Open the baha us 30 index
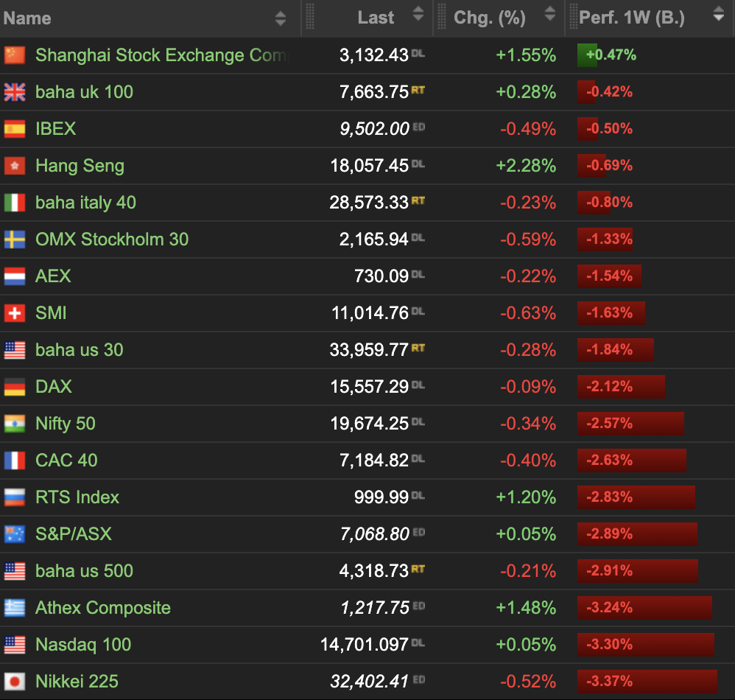This screenshot has height=700, width=735. point(80,350)
